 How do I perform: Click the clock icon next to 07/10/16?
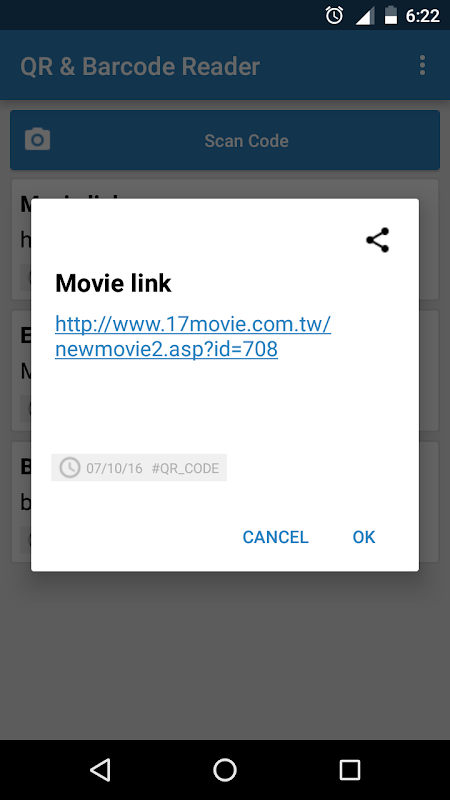tap(70, 468)
